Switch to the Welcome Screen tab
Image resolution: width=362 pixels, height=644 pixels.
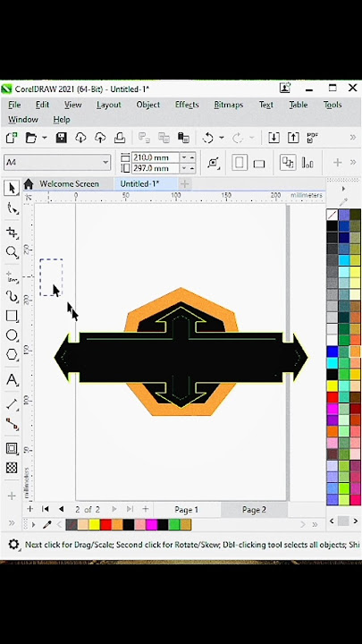pyautogui.click(x=69, y=183)
